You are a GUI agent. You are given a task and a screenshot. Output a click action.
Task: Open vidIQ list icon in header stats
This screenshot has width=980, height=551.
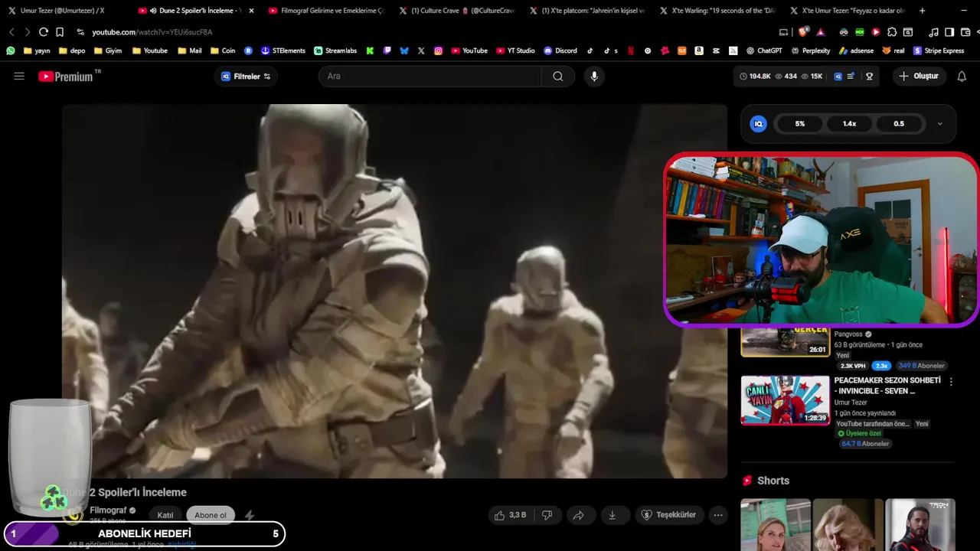[851, 77]
